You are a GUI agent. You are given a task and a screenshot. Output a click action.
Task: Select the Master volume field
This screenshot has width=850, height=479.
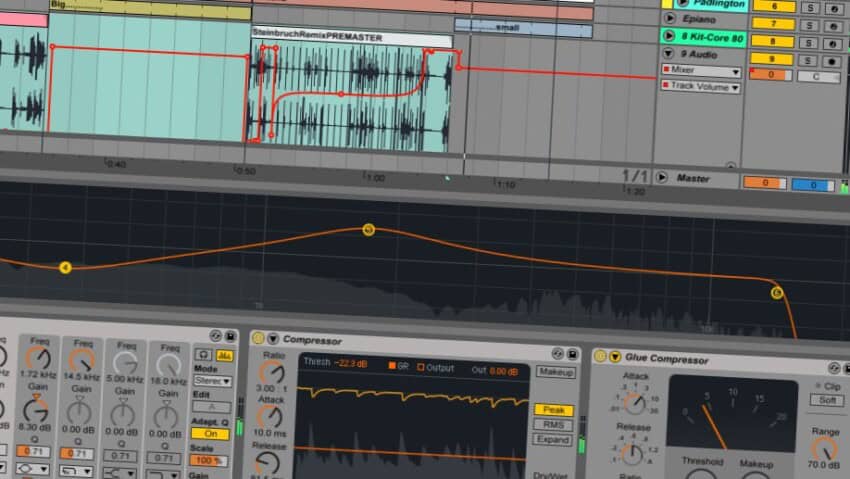(x=764, y=183)
